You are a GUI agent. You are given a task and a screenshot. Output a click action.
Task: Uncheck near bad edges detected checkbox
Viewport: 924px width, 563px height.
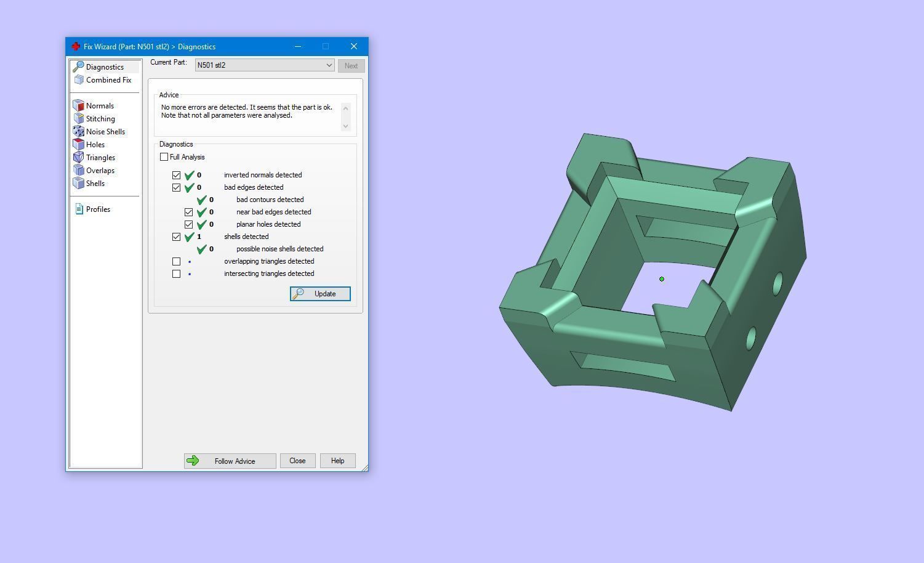[x=189, y=212]
